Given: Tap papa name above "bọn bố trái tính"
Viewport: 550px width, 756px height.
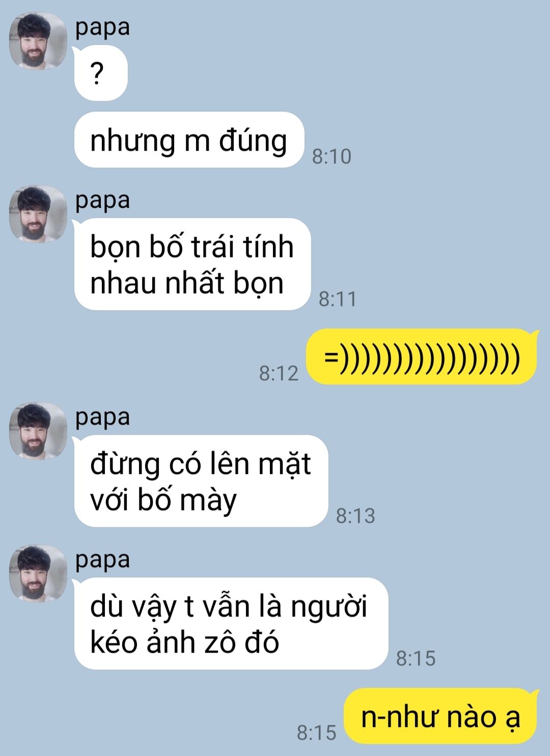Looking at the screenshot, I should tap(103, 200).
